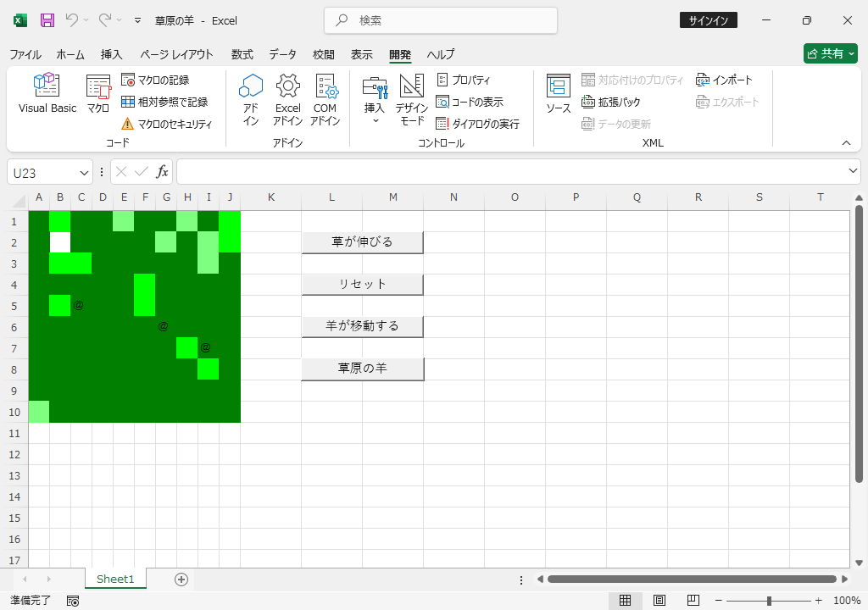Switch to the 表示 tab
This screenshot has height=610, width=868.
coord(361,54)
